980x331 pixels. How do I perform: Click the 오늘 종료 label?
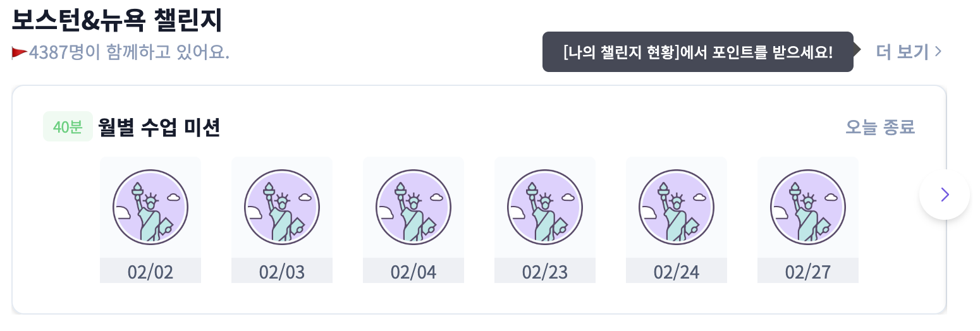click(880, 127)
